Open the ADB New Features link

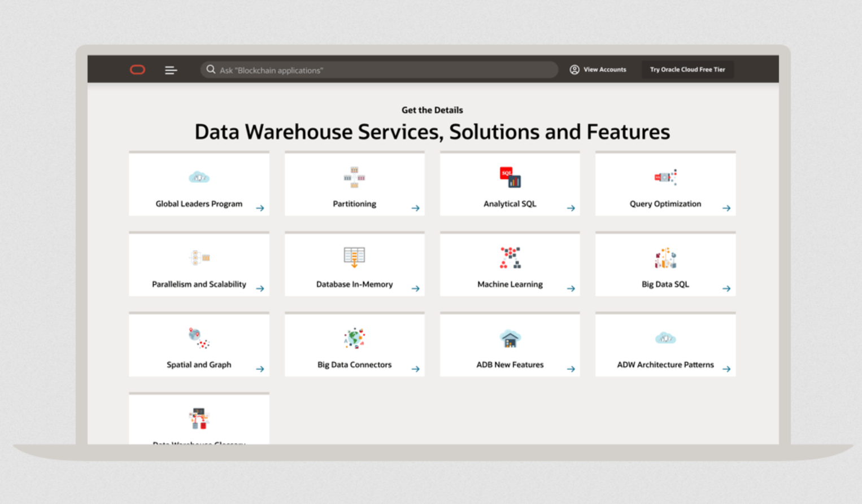[510, 365]
